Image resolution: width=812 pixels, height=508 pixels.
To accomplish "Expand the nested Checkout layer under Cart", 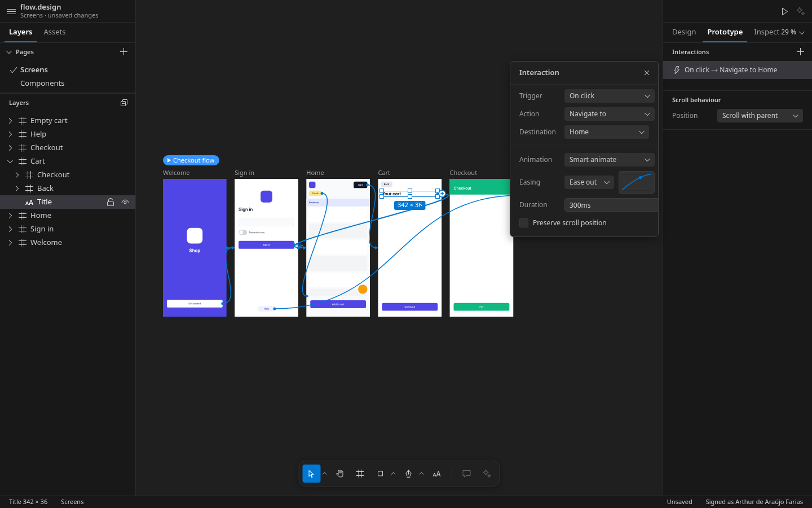I will coord(17,175).
